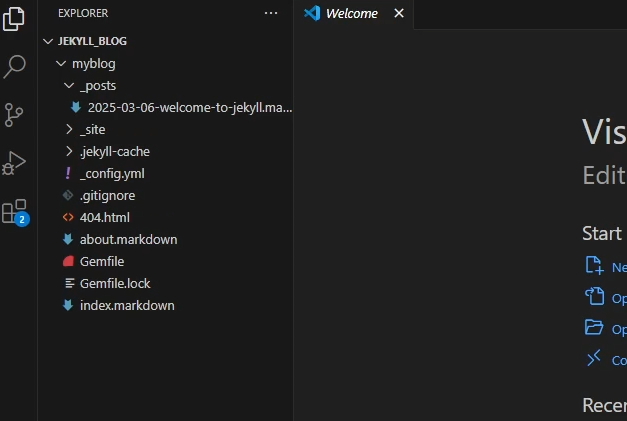Open the Source Control view icon

[14, 115]
